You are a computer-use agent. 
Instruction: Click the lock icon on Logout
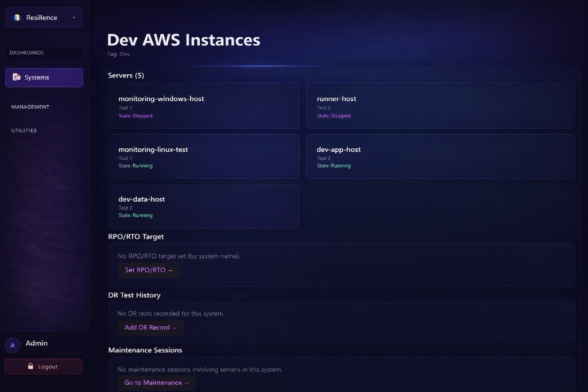click(30, 366)
